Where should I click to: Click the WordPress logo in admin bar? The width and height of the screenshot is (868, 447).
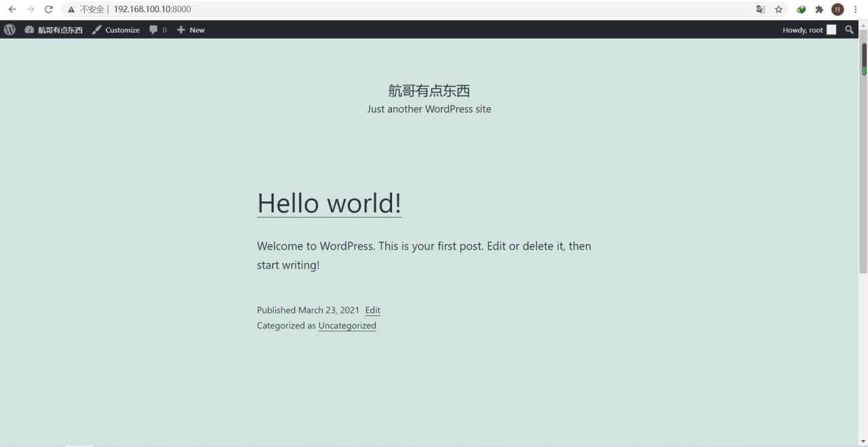coord(9,30)
